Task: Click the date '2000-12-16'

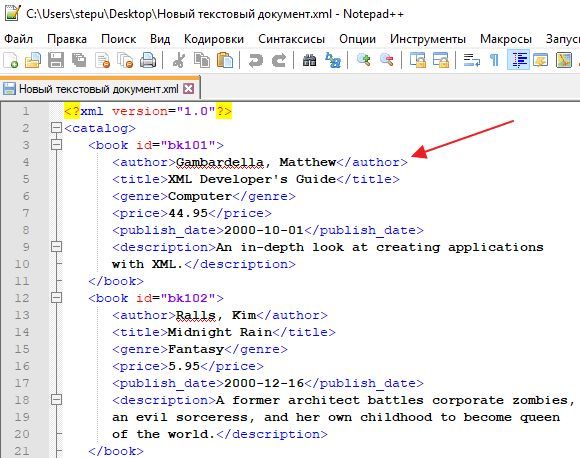Action: click(x=264, y=383)
